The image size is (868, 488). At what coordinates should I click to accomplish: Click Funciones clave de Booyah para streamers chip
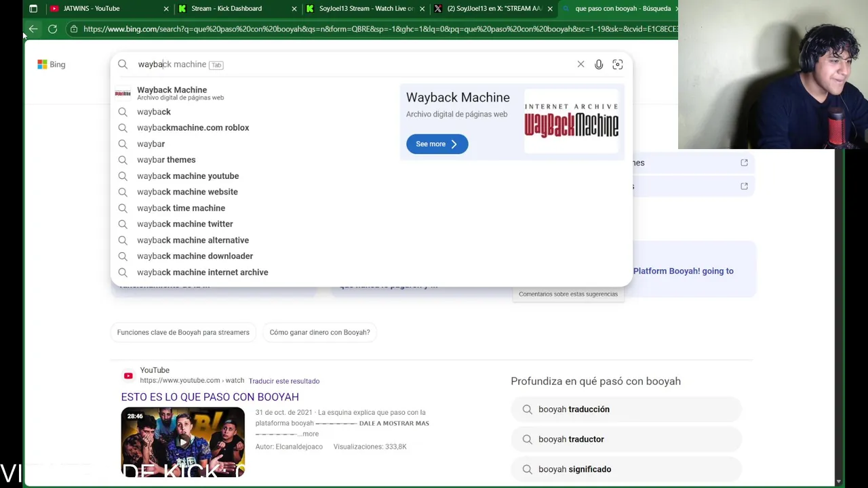(183, 332)
